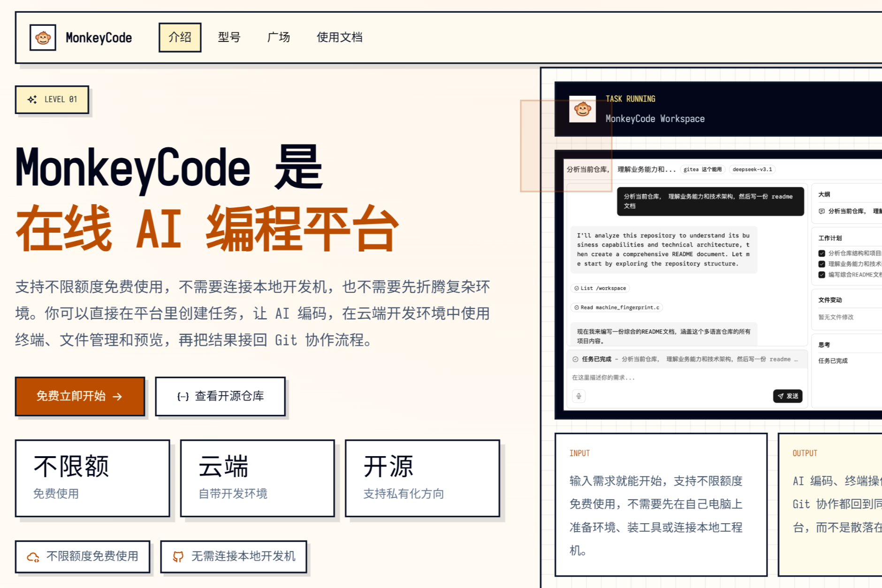The height and width of the screenshot is (588, 882).
Task: Click the gitea 这个能用 chip
Action: 702,169
